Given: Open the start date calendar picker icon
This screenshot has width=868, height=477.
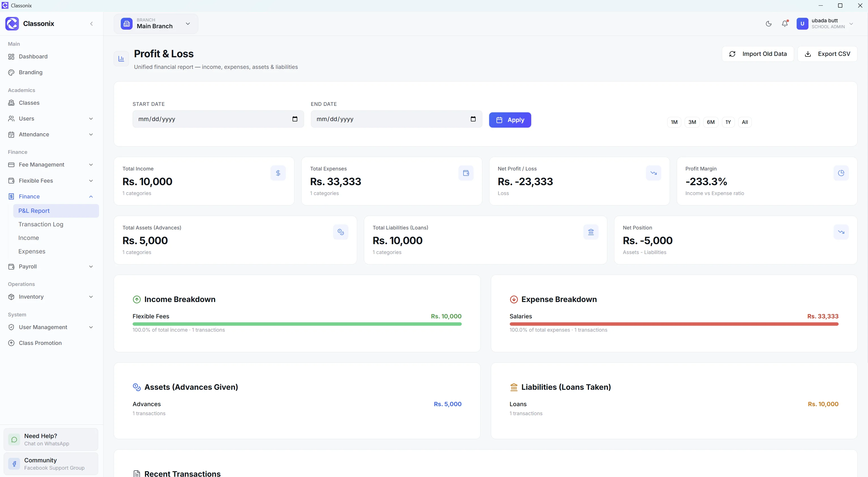Looking at the screenshot, I should point(295,119).
